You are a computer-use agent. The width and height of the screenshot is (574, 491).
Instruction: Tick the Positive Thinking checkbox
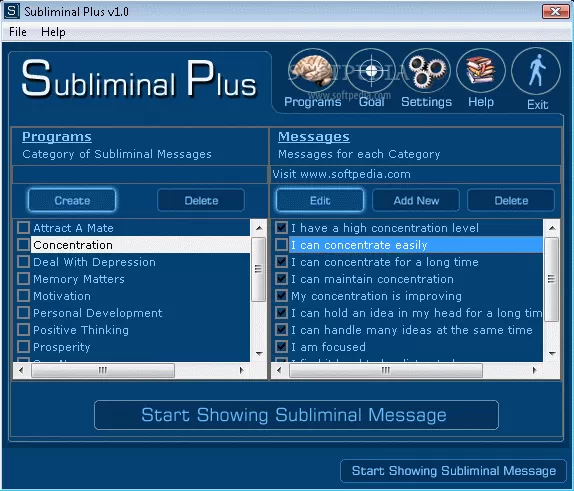tap(23, 330)
